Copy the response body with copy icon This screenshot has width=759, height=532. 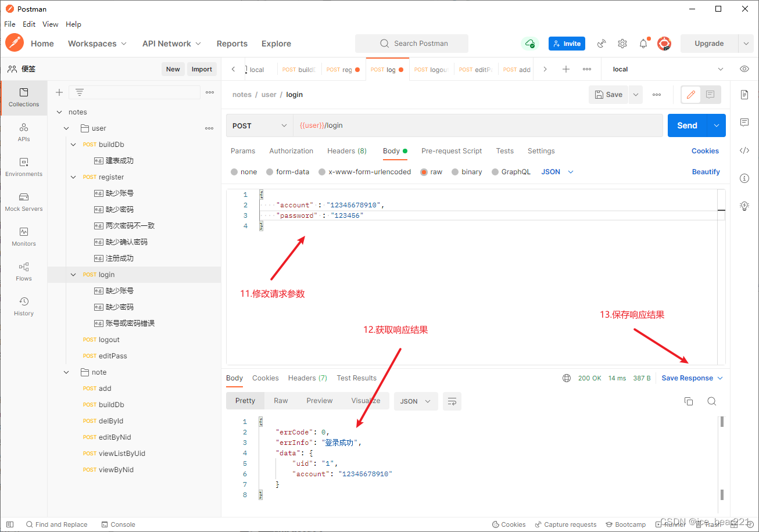689,401
